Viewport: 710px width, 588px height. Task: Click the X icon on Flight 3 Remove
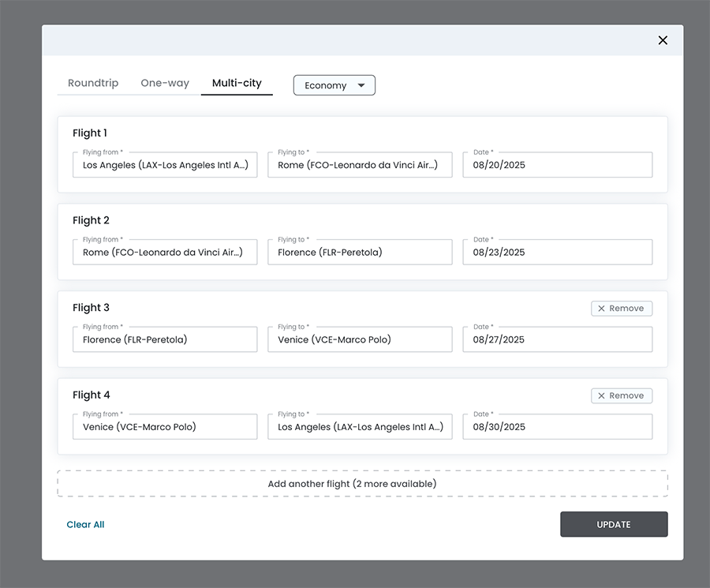click(x=602, y=309)
